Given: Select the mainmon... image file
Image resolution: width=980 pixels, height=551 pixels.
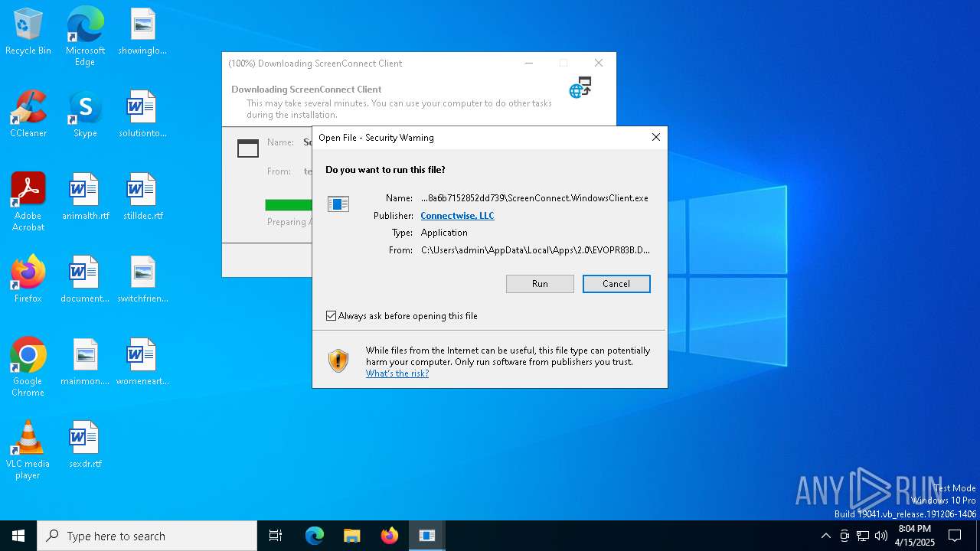Looking at the screenshot, I should coord(85,363).
